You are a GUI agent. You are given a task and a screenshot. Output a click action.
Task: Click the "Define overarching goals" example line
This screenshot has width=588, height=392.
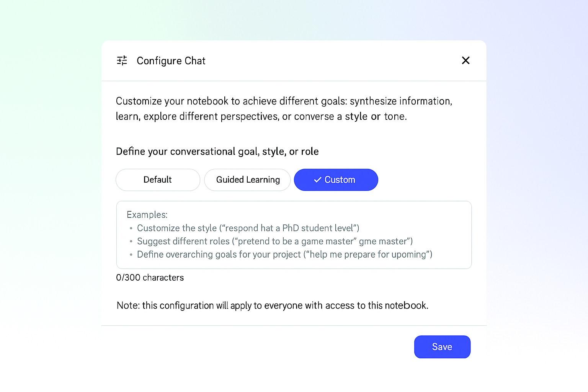[284, 255]
